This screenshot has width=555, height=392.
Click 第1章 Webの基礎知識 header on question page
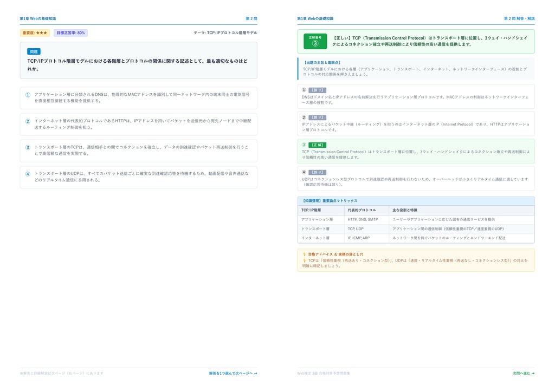[38, 18]
